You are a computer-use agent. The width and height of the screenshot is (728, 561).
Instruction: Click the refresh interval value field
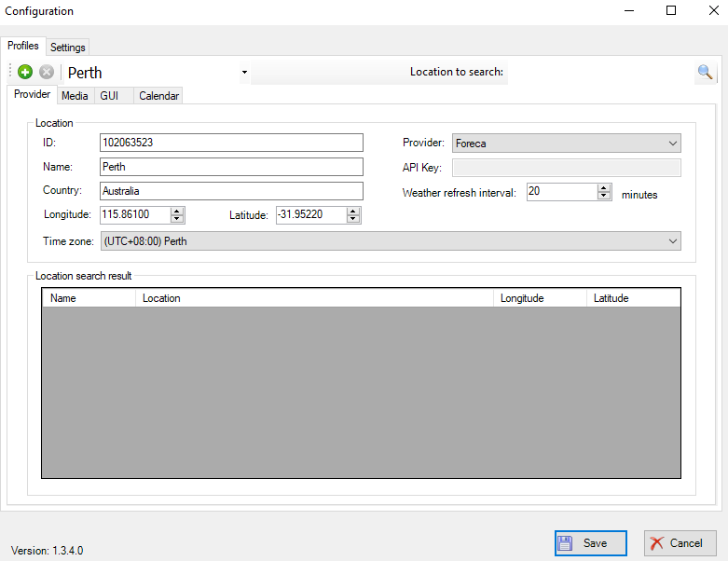click(562, 192)
